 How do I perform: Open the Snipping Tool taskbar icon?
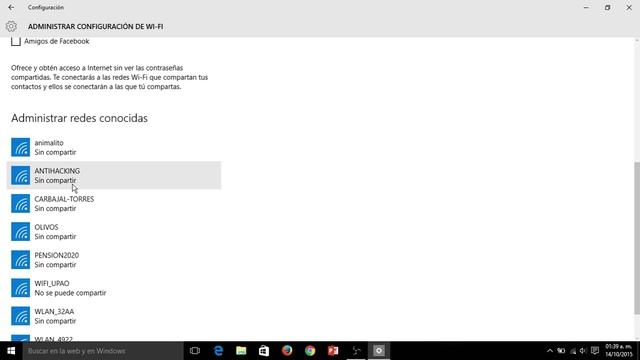click(x=356, y=351)
